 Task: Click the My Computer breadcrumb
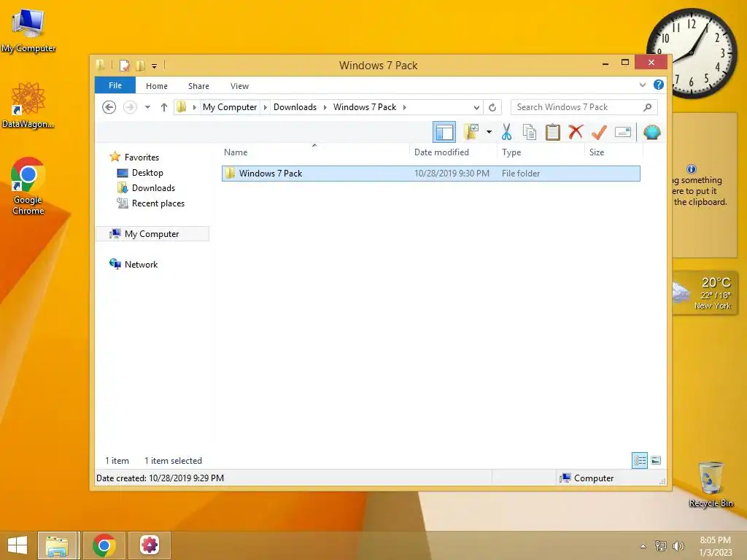(x=230, y=107)
